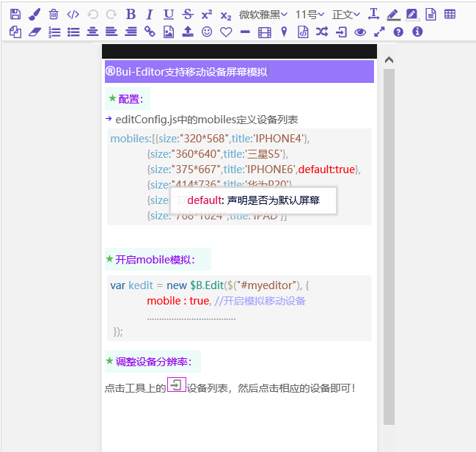
Task: Open the emoji smiley picker
Action: click(207, 32)
